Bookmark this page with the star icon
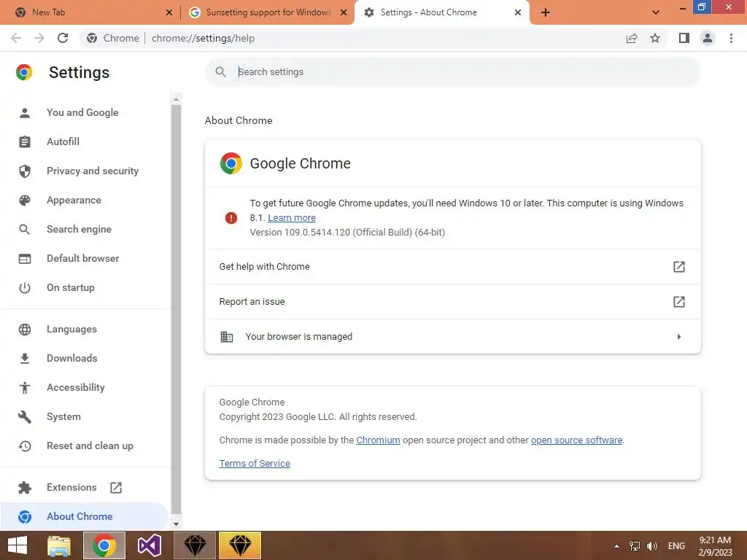The width and height of the screenshot is (747, 560). [x=655, y=38]
